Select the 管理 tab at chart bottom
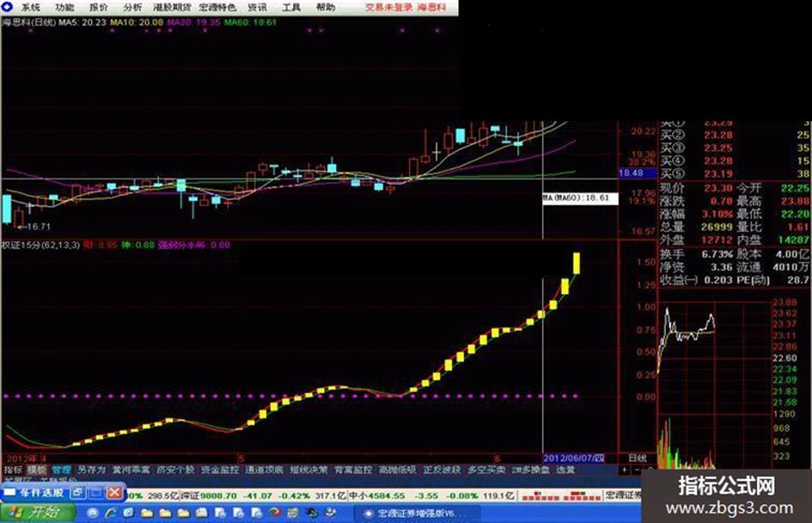The image size is (812, 523). tap(61, 470)
